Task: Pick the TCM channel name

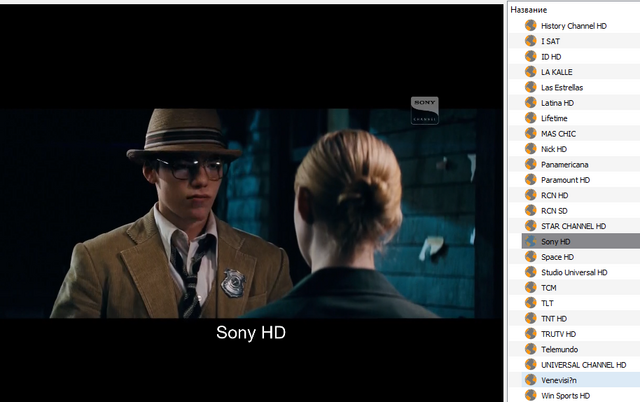Action: (x=549, y=288)
